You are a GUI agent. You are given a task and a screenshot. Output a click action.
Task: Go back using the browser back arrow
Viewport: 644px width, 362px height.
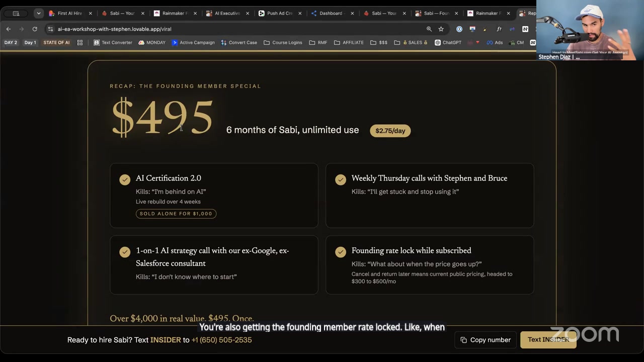[9, 29]
